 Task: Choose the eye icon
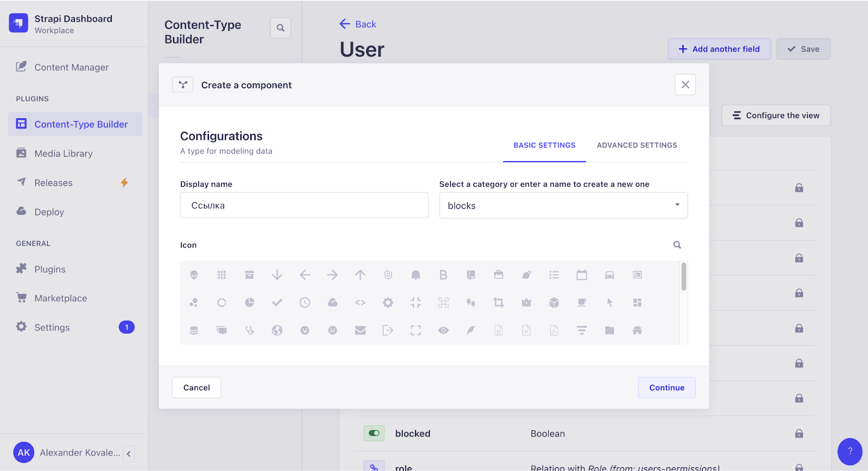pos(443,330)
